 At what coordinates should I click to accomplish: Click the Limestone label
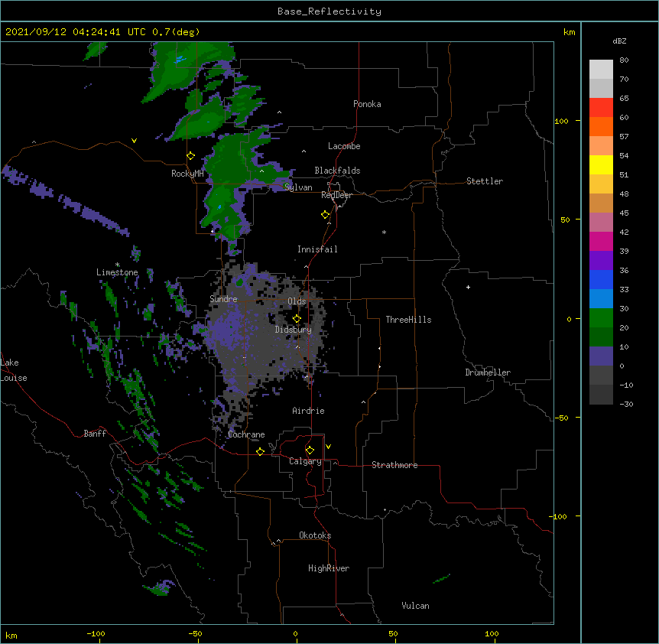click(x=117, y=272)
